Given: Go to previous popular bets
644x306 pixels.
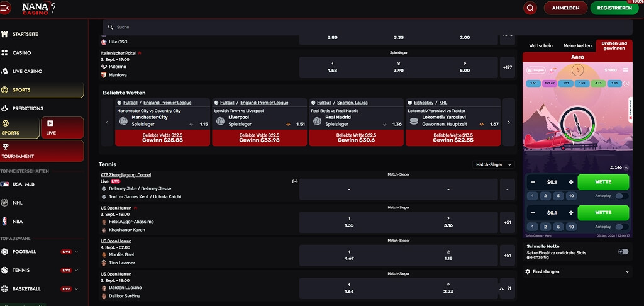Looking at the screenshot, I should point(107,122).
